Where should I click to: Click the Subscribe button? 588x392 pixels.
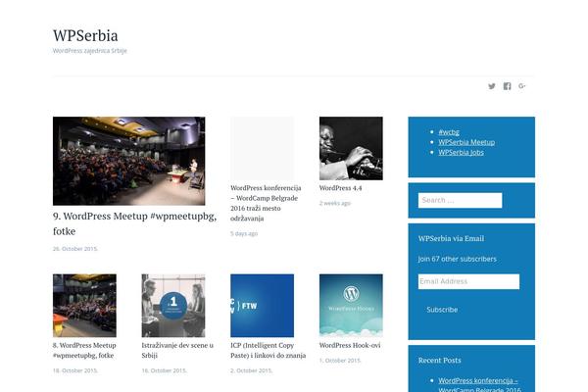tap(442, 310)
